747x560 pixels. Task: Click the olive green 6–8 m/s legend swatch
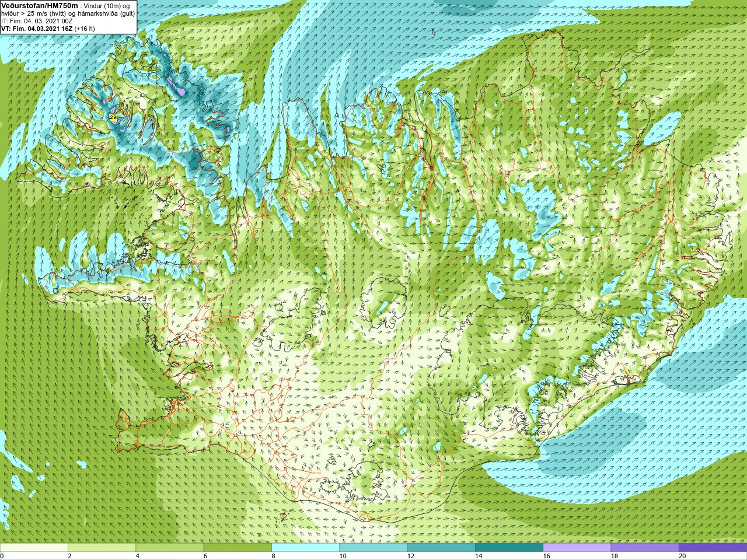click(x=238, y=548)
